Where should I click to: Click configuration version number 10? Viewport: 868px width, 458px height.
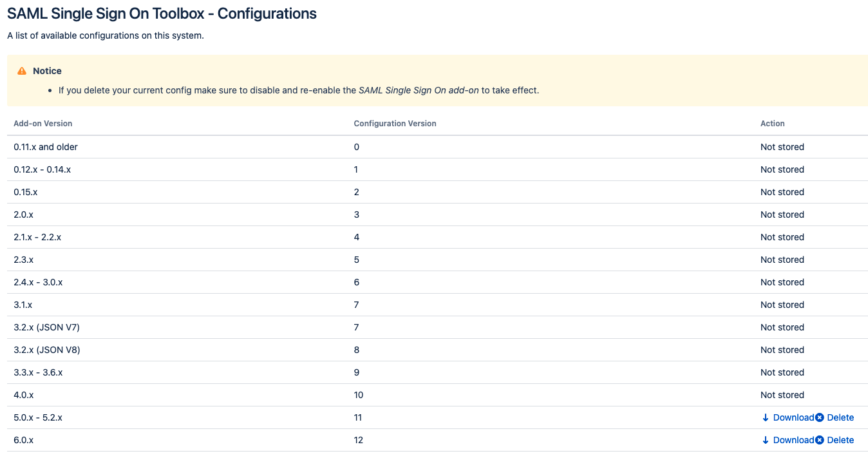pos(359,395)
